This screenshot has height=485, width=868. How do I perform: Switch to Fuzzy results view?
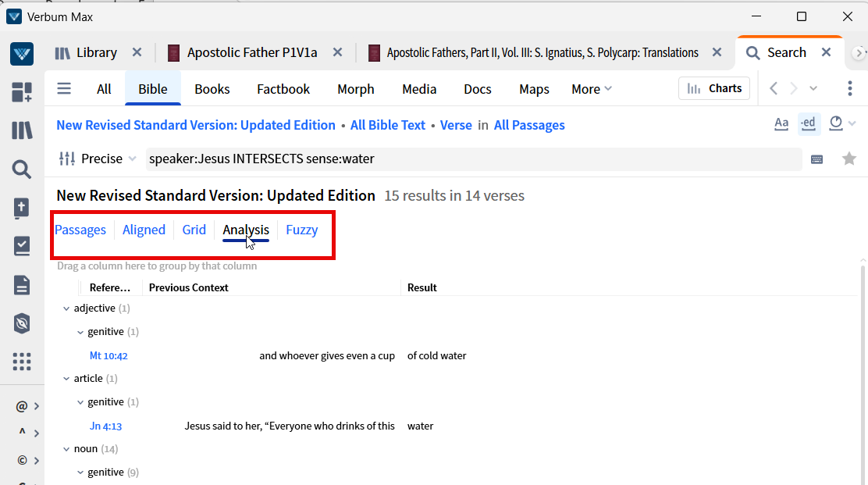(302, 230)
